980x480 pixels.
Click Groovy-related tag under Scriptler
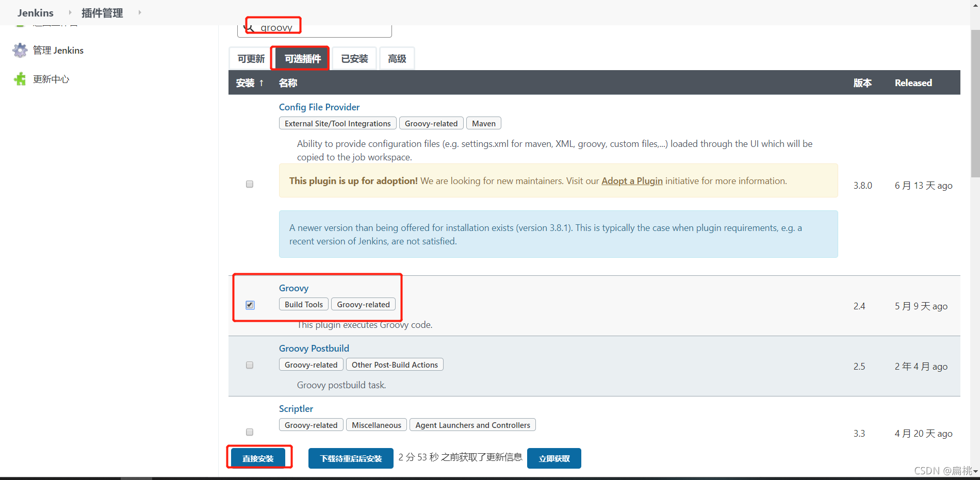pyautogui.click(x=311, y=425)
